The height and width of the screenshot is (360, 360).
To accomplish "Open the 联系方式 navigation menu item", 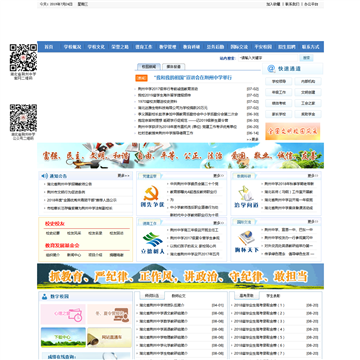I will 311,47.
